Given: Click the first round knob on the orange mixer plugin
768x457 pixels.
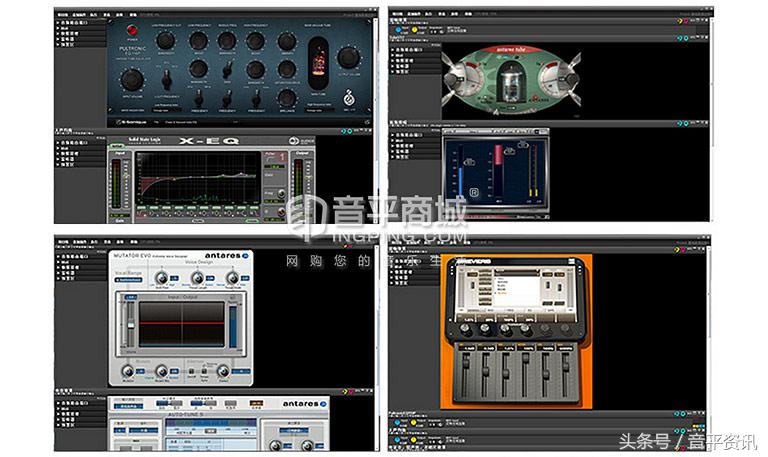Looking at the screenshot, I should click(466, 330).
